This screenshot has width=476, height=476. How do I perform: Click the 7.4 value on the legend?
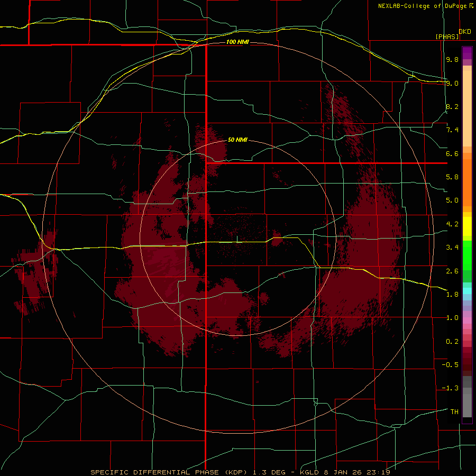pyautogui.click(x=452, y=130)
